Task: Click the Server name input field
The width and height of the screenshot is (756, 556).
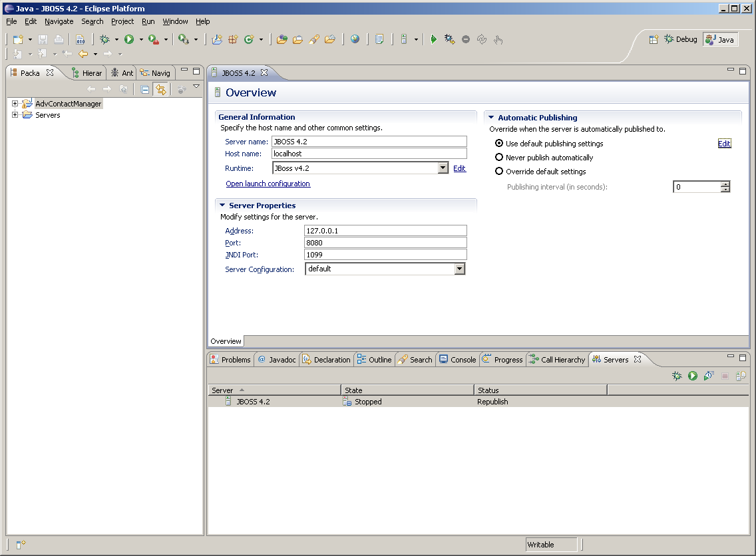Action: 369,141
